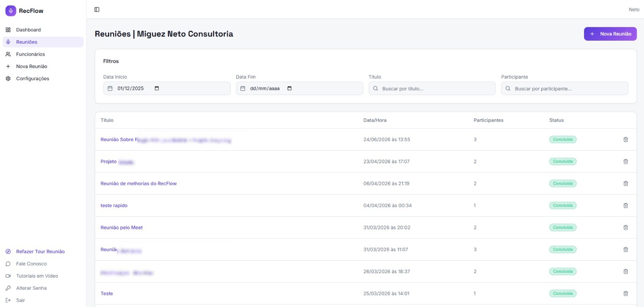The height and width of the screenshot is (307, 644).
Task: Click the Sair logout icon
Action: point(8,300)
